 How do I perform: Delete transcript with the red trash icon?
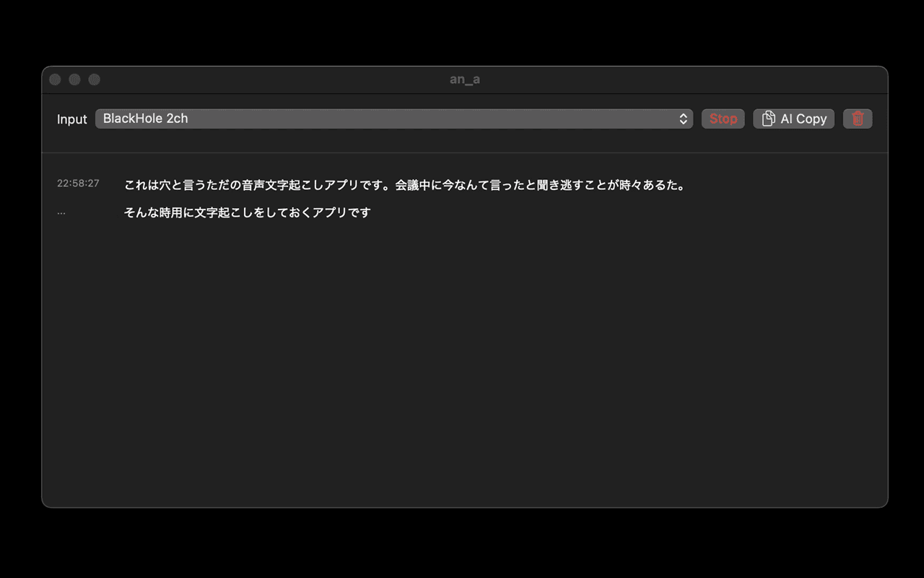[x=858, y=119]
